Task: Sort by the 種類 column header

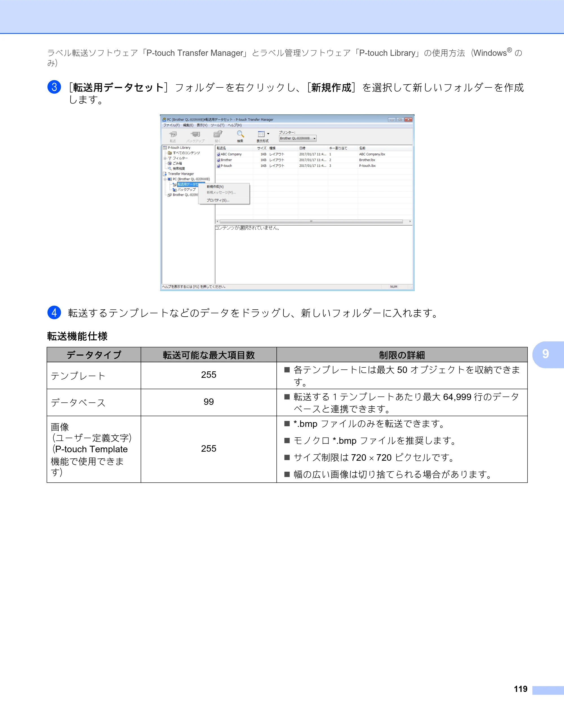Action: pos(283,148)
